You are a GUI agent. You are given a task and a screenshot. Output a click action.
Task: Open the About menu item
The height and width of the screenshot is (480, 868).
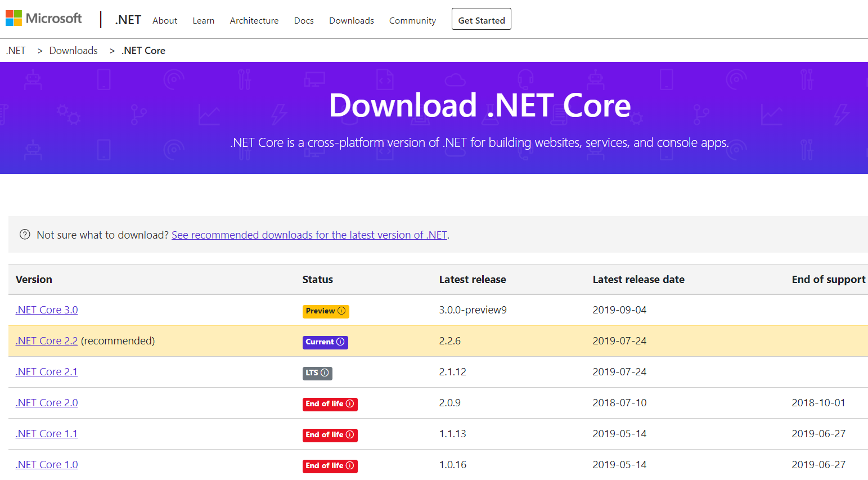pos(165,21)
